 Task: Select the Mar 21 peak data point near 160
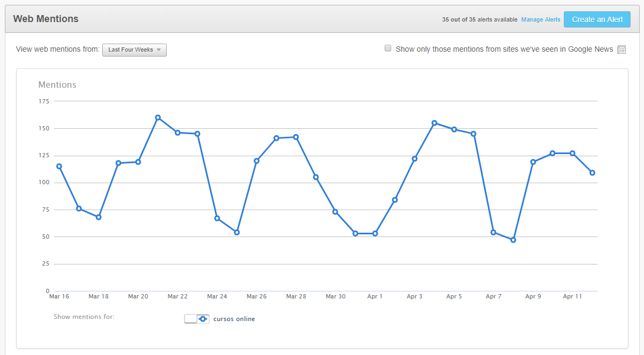pyautogui.click(x=158, y=117)
